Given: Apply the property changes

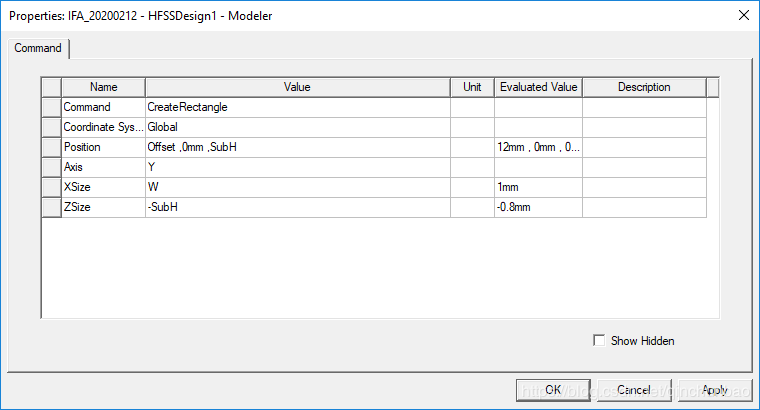Looking at the screenshot, I should click(x=715, y=390).
